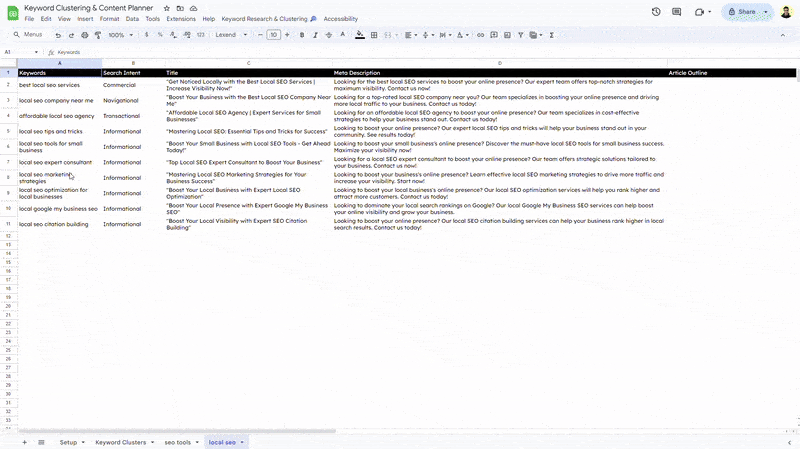Print the spreadsheet
This screenshot has height=449, width=800.
[85, 35]
